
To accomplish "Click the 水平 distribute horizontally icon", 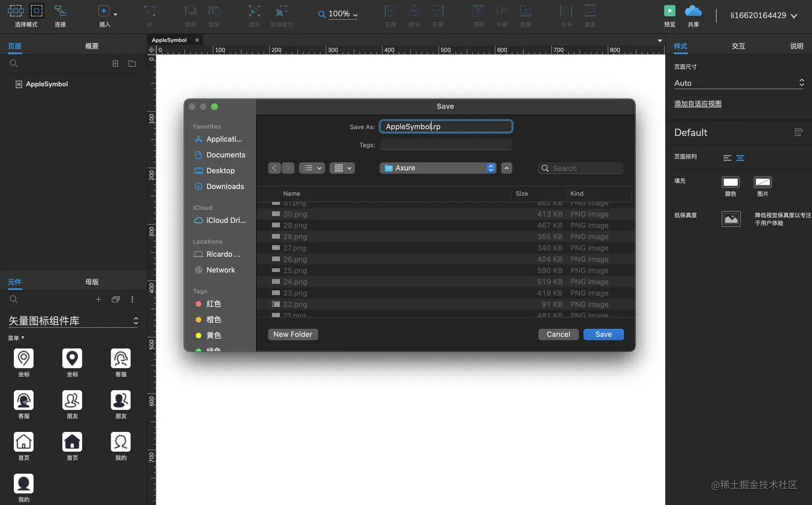I will (566, 11).
